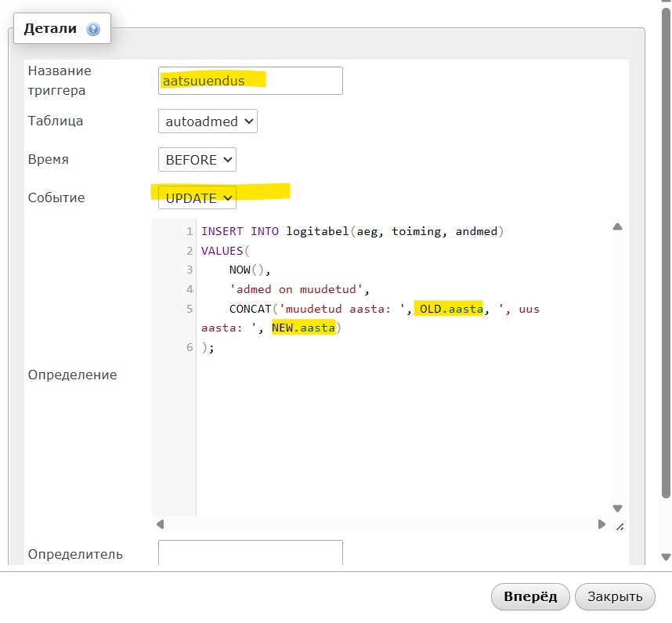This screenshot has width=672, height=623.
Task: Click the Вперёд button
Action: pyautogui.click(x=530, y=596)
